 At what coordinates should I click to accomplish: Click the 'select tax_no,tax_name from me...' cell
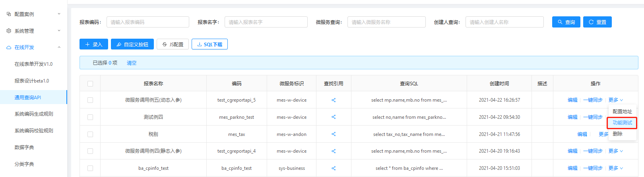[409, 134]
